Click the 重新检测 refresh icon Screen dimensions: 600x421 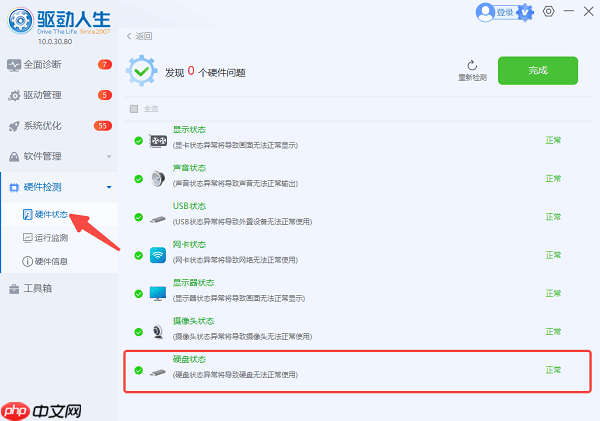(x=472, y=64)
